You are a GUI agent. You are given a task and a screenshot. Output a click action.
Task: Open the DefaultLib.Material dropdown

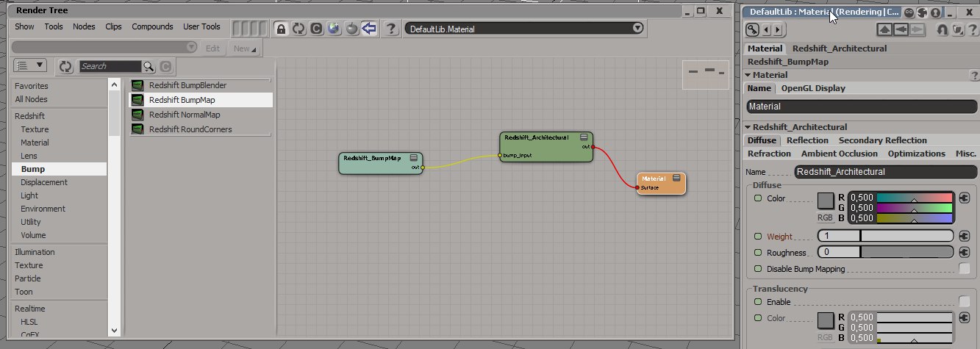(x=637, y=28)
